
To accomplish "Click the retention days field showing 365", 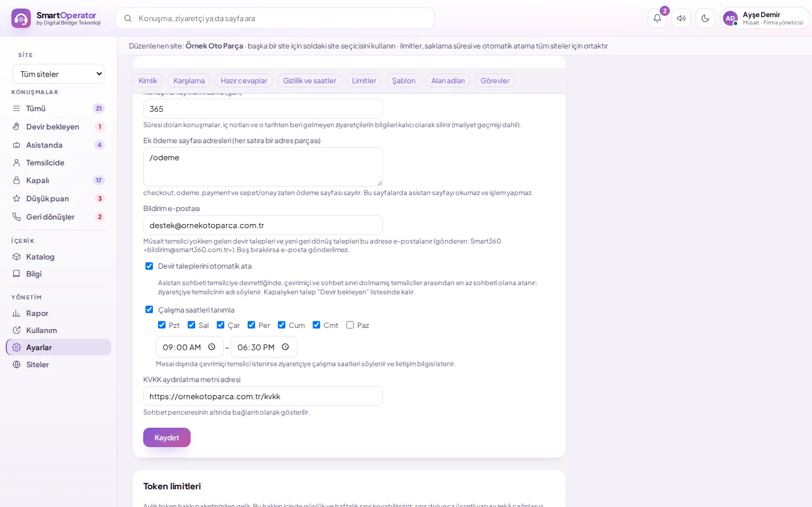I will [263, 109].
